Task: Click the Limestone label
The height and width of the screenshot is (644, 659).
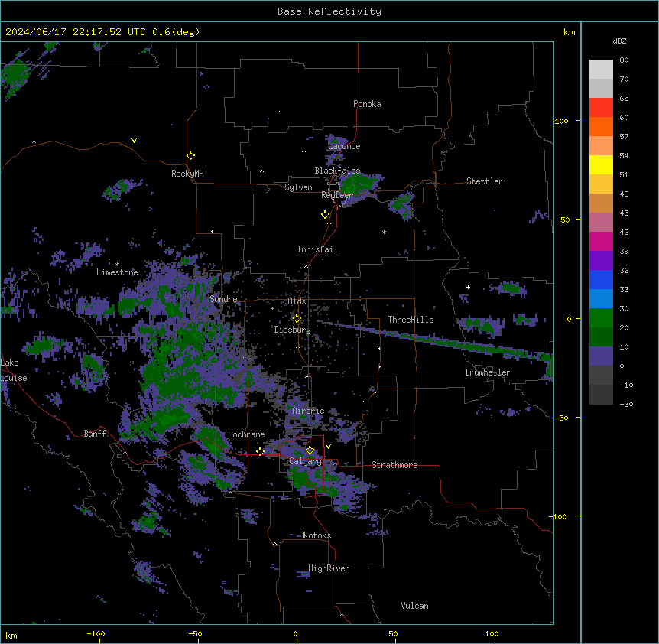Action: click(117, 272)
